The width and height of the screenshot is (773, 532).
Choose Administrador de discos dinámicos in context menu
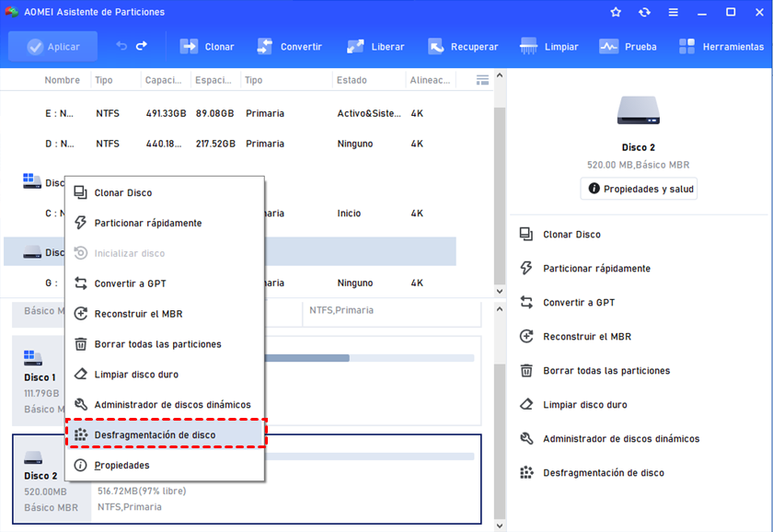tap(165, 404)
